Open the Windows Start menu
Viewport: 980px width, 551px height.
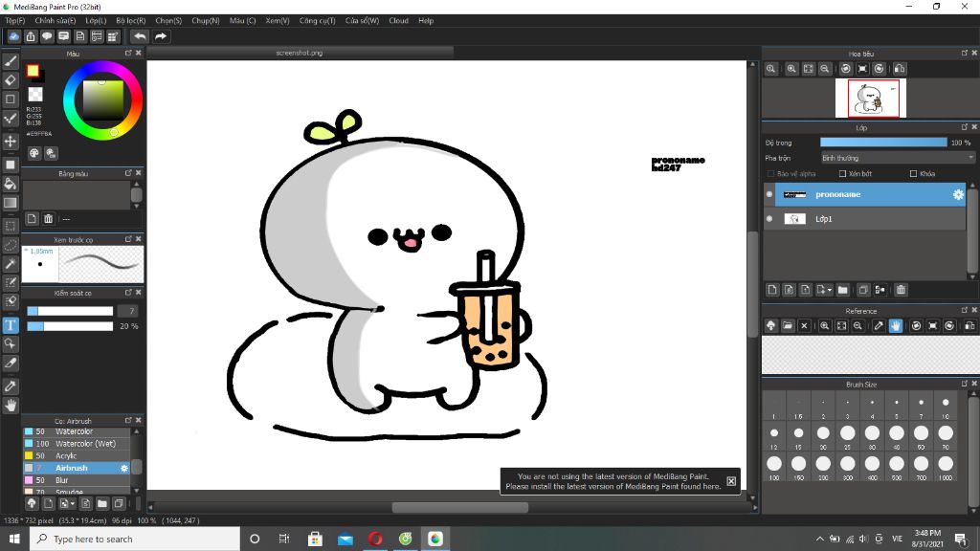14,539
